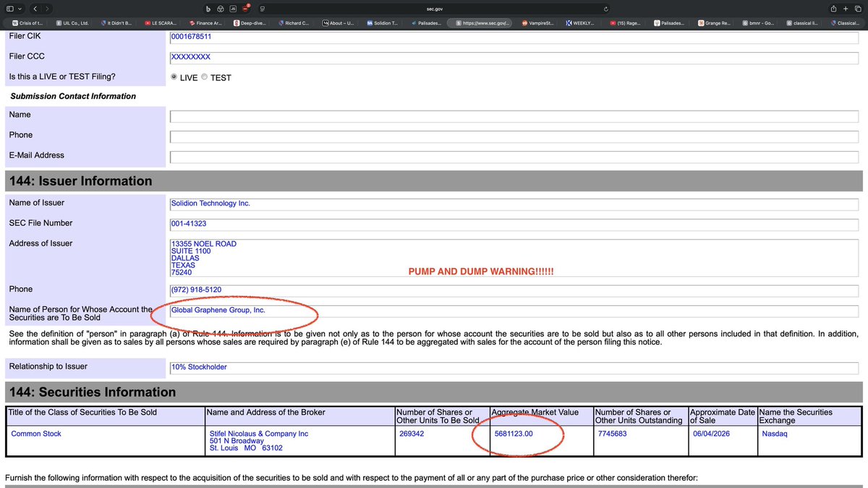Viewport: 868px width, 488px height.
Task: Switch to the 'About – U...' tab
Action: pos(339,23)
